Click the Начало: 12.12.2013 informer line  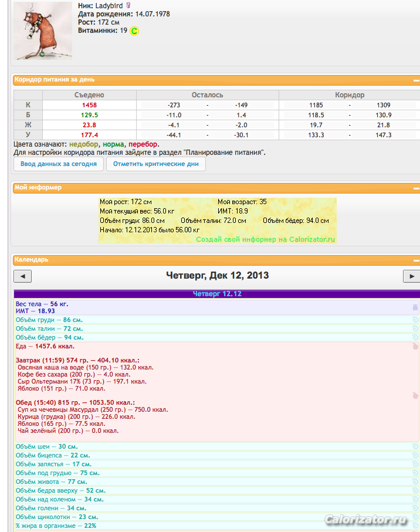pos(149,230)
